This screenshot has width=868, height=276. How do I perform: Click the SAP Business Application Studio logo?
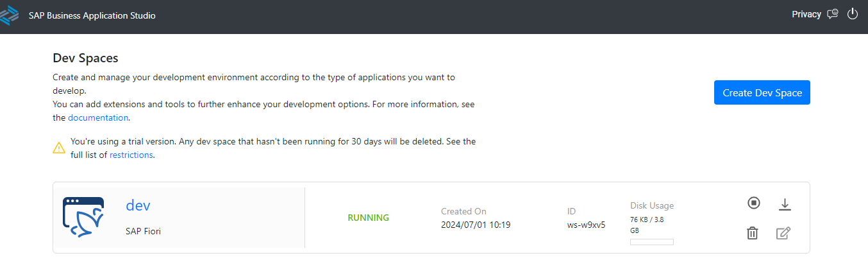coord(9,15)
